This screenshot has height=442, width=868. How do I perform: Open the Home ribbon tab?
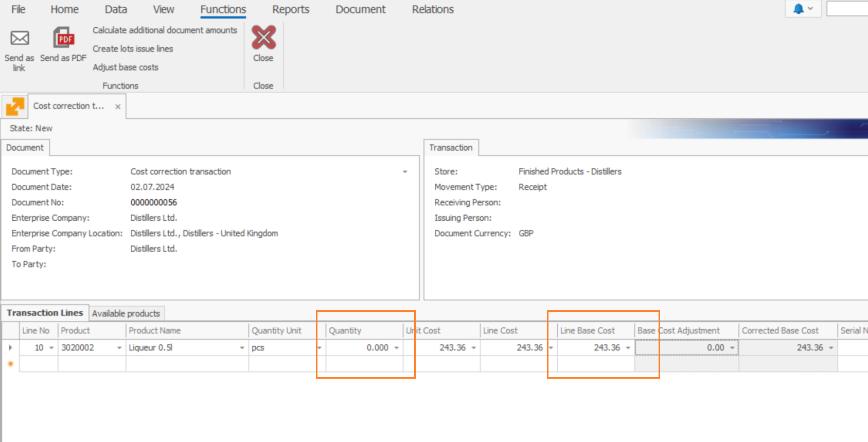(x=64, y=9)
